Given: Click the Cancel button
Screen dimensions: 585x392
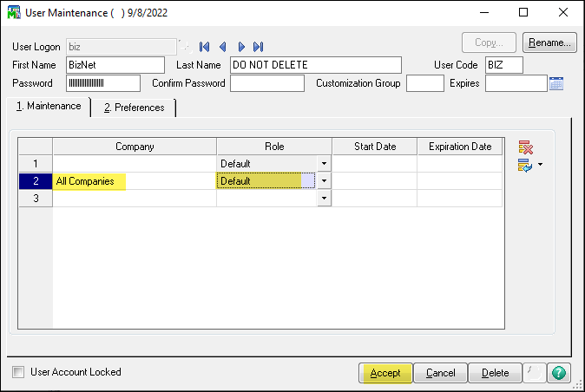Looking at the screenshot, I should point(440,373).
